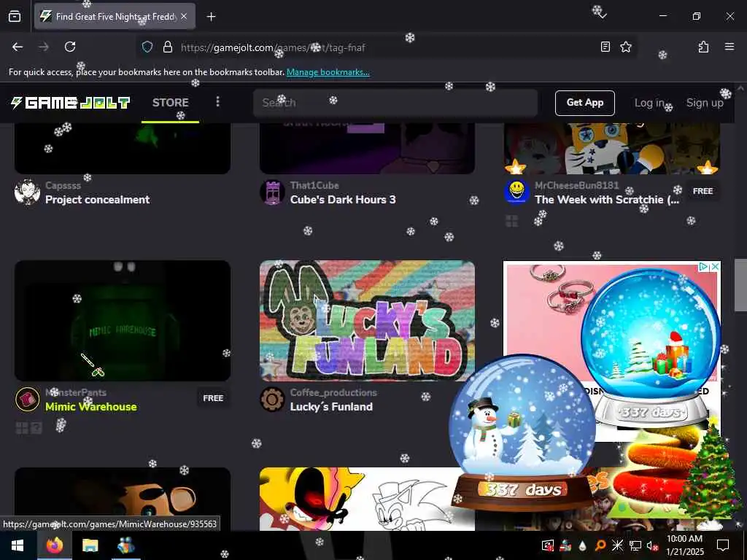The width and height of the screenshot is (747, 560).
Task: Click the Get App button
Action: point(584,103)
